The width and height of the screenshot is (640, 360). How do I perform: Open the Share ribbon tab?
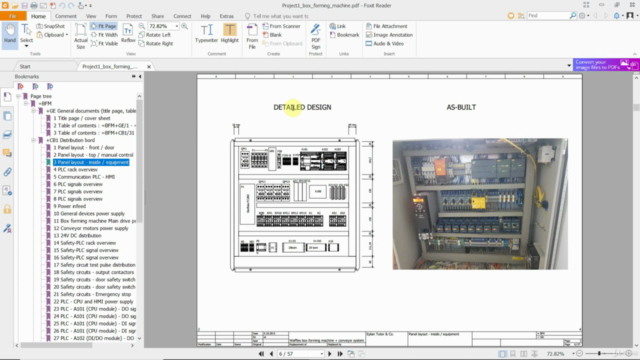(158, 16)
